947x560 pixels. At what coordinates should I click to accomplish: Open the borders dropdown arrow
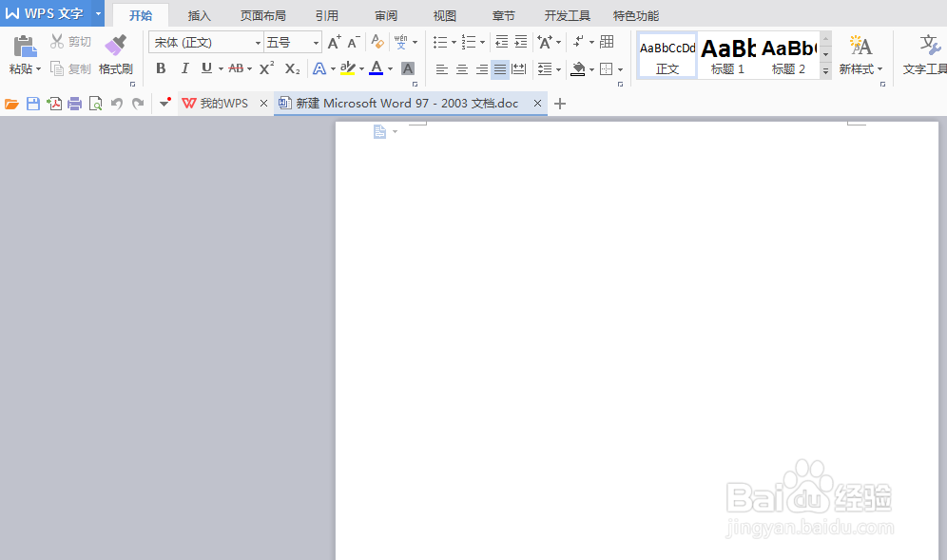point(620,69)
